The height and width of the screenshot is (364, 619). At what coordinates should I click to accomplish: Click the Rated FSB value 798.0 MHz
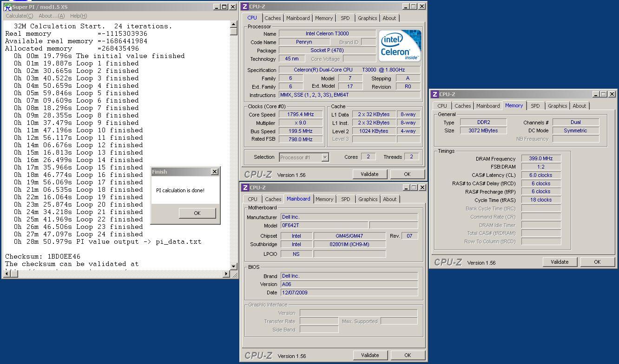[300, 139]
